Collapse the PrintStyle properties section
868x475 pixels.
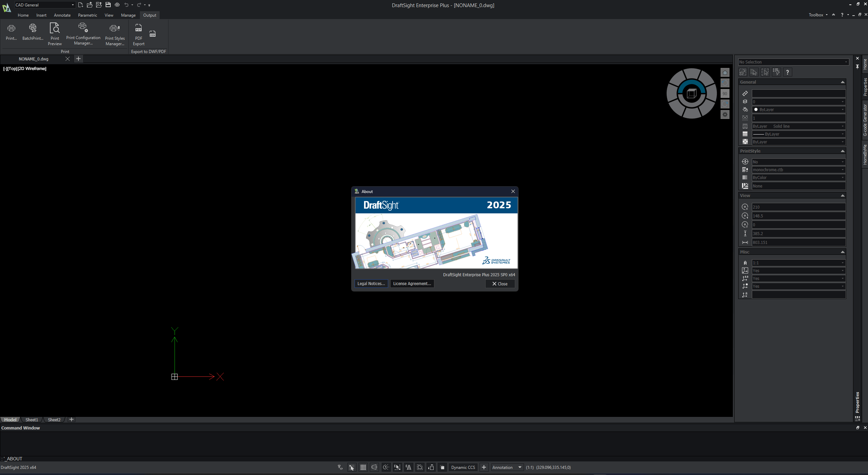pos(842,151)
